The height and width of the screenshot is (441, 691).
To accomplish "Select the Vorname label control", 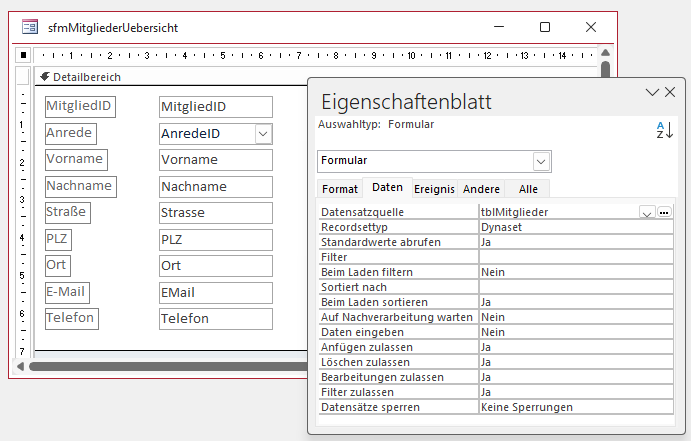I will coord(76,159).
